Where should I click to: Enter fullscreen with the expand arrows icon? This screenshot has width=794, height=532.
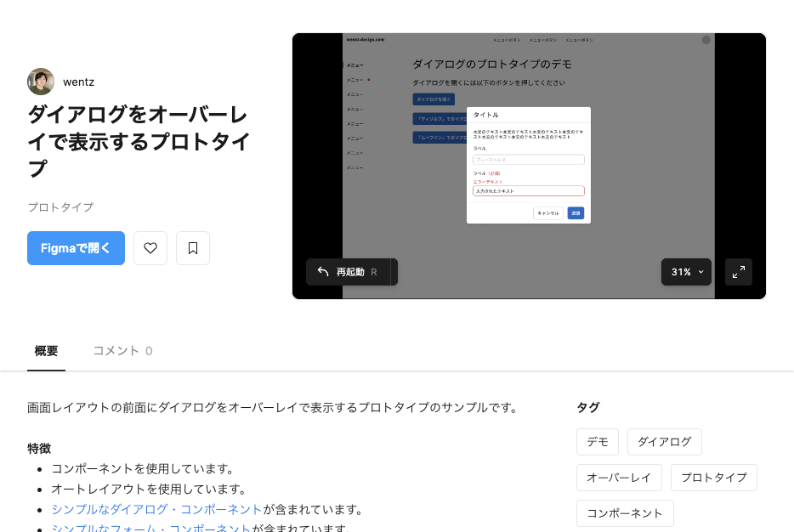(x=738, y=272)
